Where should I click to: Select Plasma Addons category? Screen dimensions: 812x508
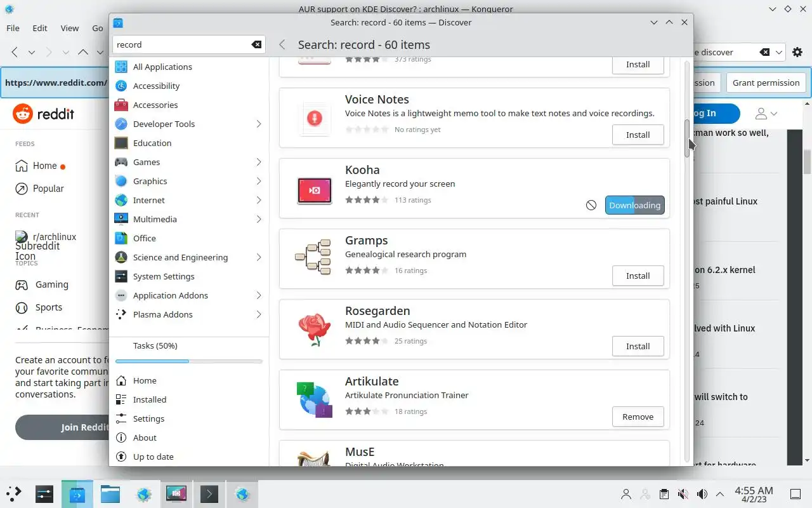click(x=189, y=314)
